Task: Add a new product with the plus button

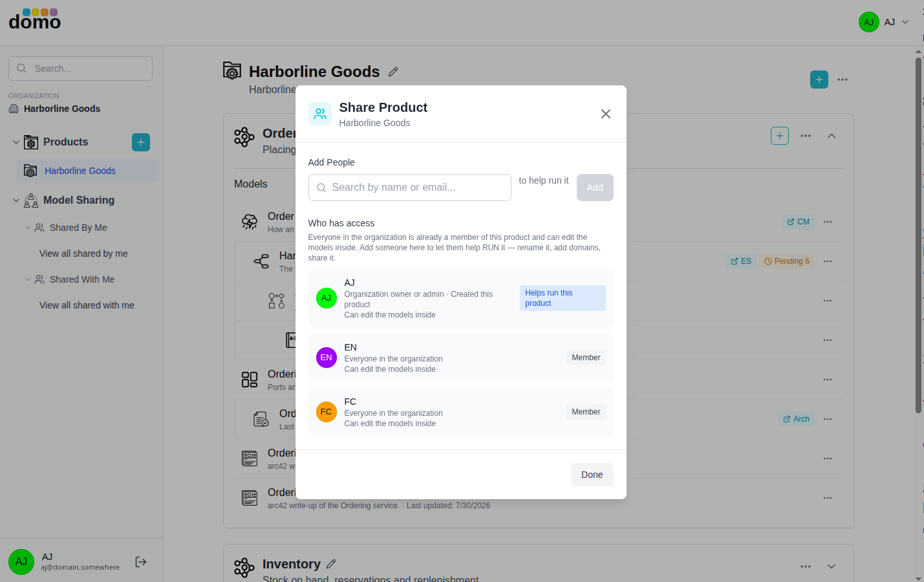Action: click(141, 142)
